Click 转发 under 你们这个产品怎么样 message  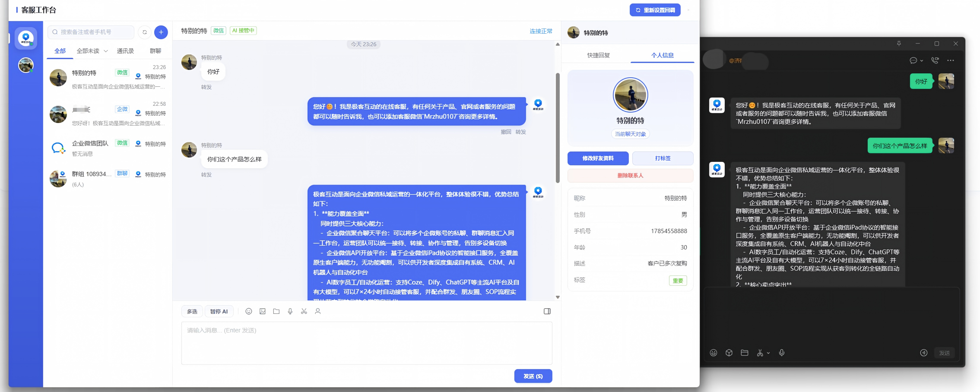pos(206,175)
